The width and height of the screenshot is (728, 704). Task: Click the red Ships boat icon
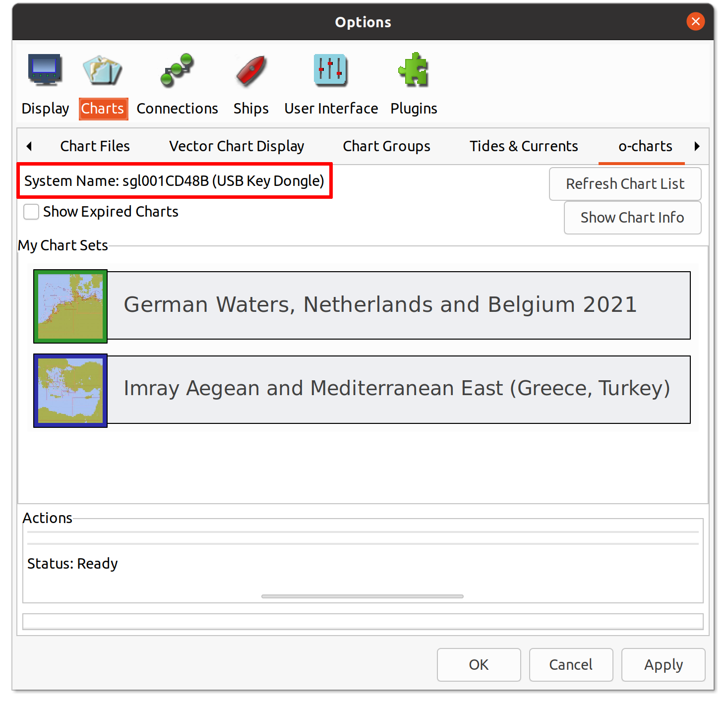point(251,70)
